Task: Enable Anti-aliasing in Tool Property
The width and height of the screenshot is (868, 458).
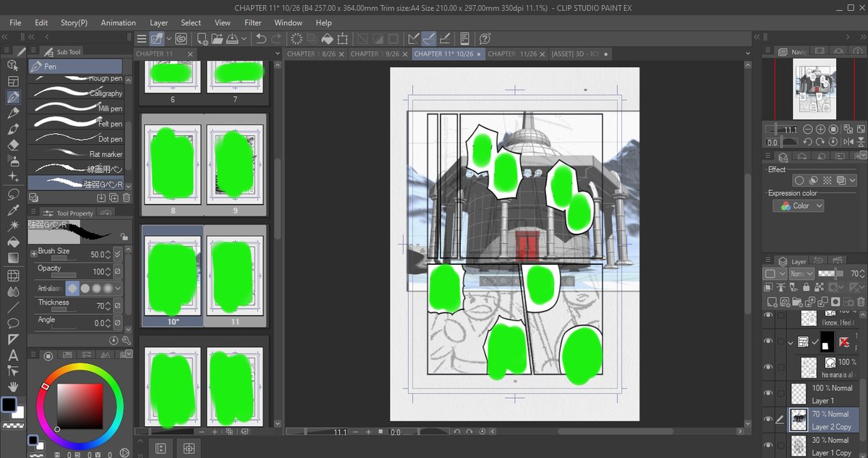Action: (x=85, y=288)
